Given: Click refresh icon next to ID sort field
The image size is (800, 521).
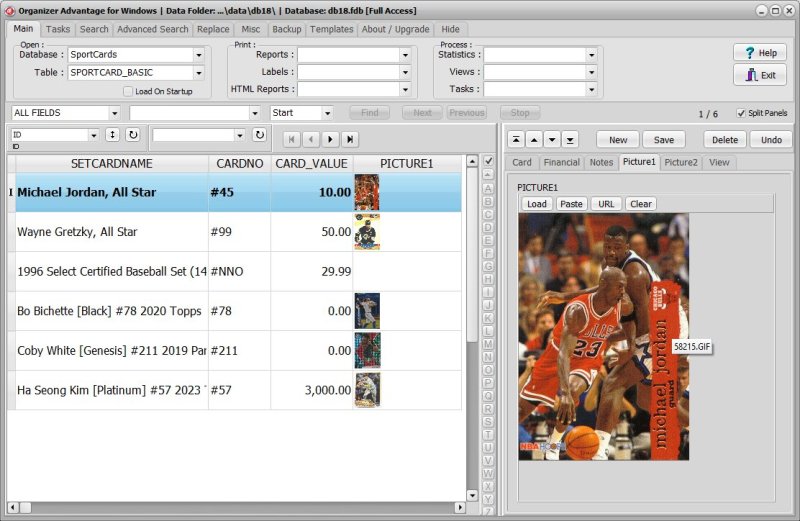Looking at the screenshot, I should 133,135.
